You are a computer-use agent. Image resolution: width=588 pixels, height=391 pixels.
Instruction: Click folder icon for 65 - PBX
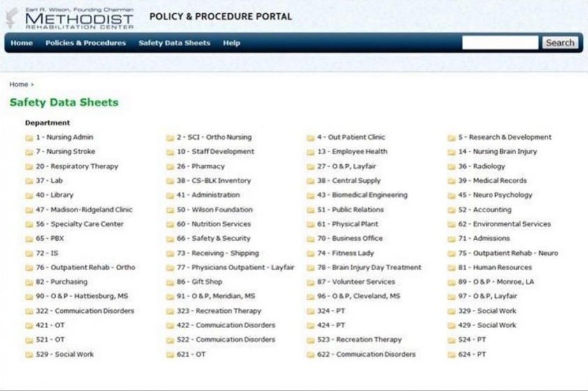point(29,239)
